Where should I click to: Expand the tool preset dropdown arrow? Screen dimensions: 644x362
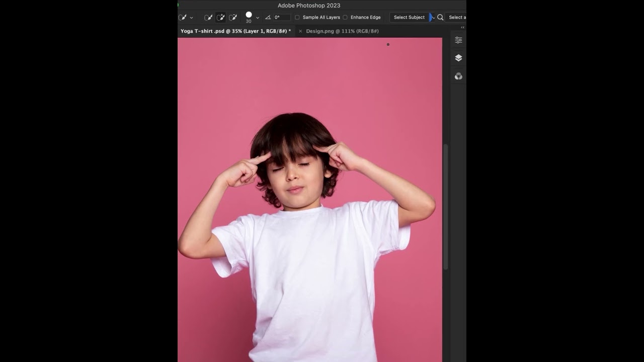191,18
